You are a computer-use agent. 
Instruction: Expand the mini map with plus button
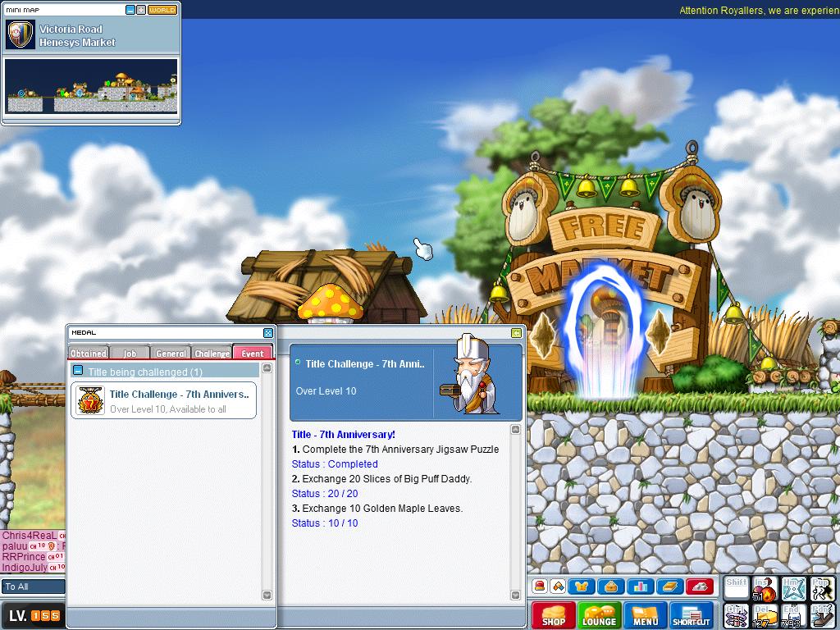tap(141, 10)
